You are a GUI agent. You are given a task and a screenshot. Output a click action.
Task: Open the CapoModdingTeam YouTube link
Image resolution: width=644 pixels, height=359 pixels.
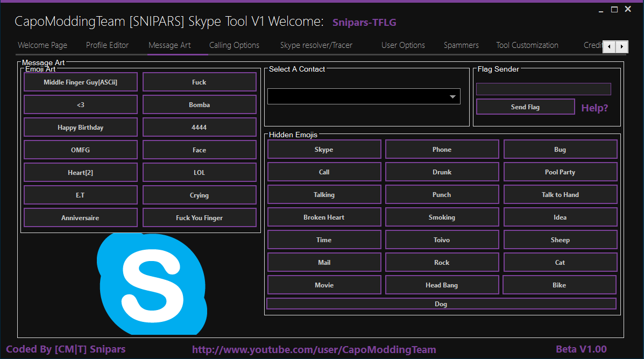[x=314, y=349]
